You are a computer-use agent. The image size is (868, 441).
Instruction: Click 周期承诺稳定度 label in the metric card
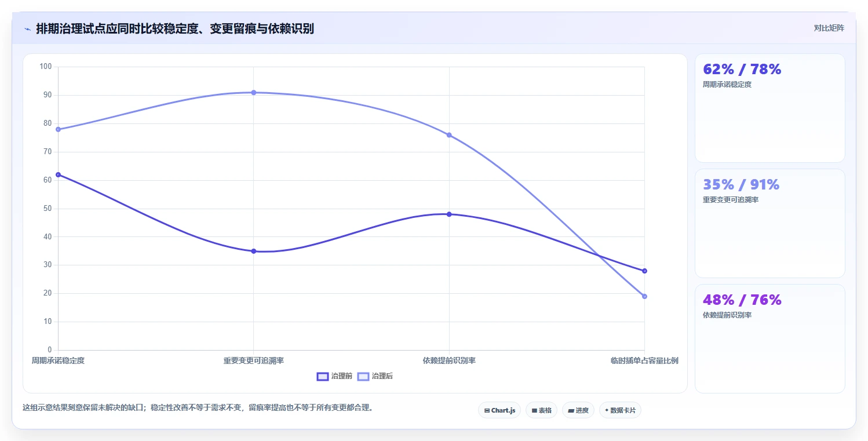coord(727,85)
